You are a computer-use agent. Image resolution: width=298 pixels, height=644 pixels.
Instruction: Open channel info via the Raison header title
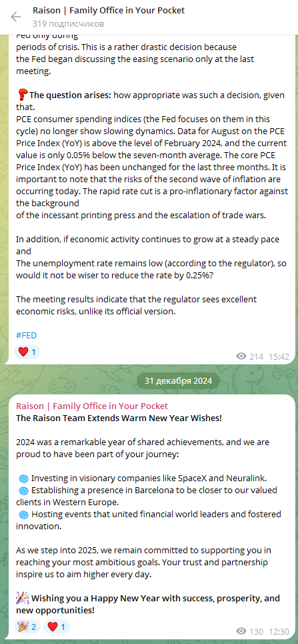click(109, 11)
